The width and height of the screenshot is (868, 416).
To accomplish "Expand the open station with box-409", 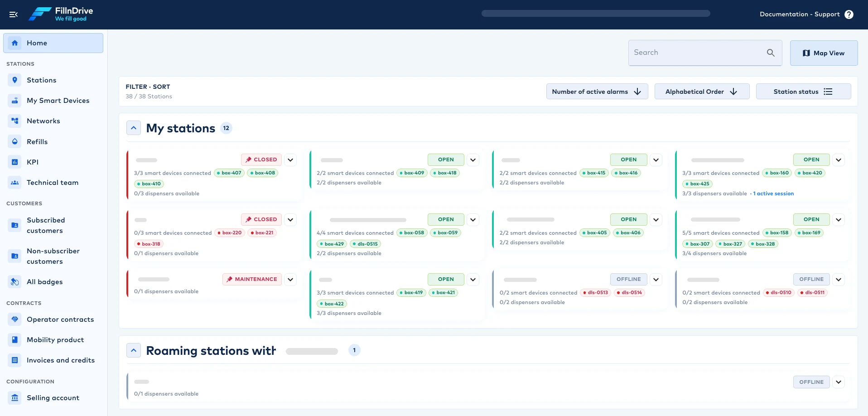I will coord(473,160).
